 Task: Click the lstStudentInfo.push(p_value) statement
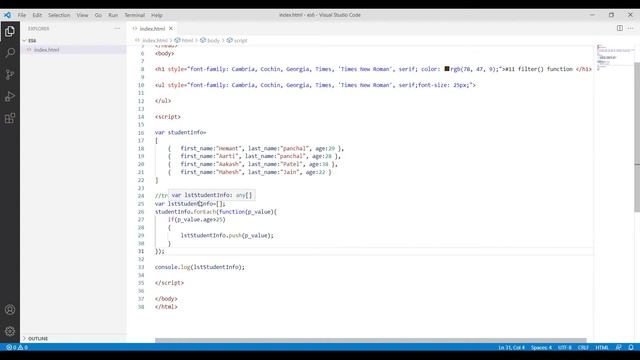tap(227, 236)
